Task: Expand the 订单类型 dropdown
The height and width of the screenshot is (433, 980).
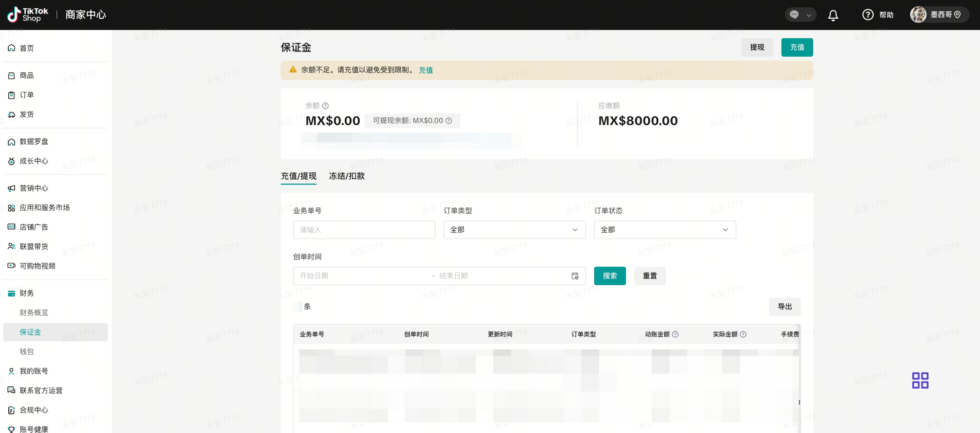Action: click(514, 230)
